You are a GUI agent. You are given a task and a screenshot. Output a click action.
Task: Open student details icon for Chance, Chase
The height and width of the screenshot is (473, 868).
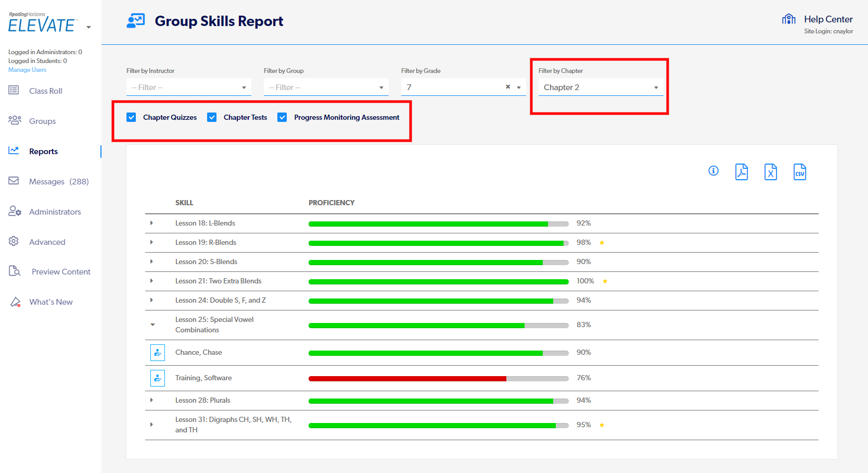tap(158, 353)
